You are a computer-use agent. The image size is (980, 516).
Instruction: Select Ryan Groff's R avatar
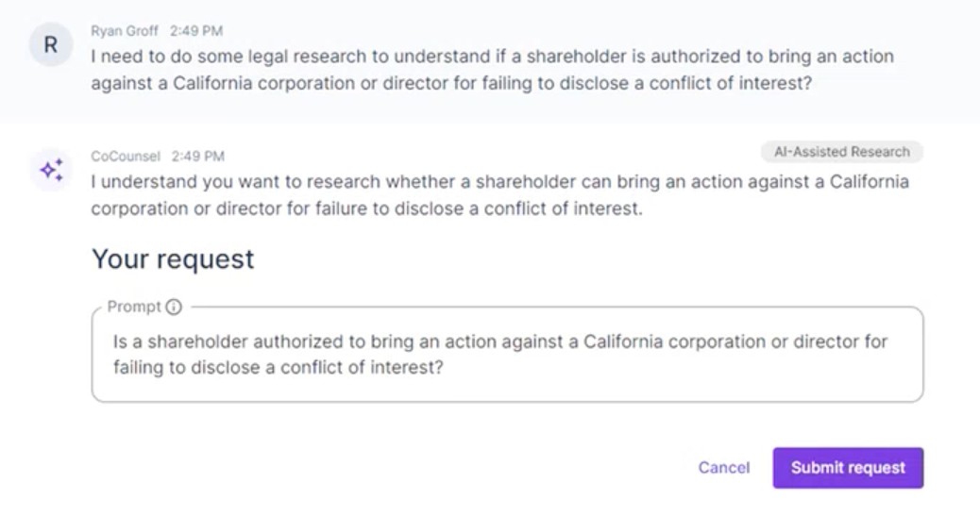tap(51, 44)
